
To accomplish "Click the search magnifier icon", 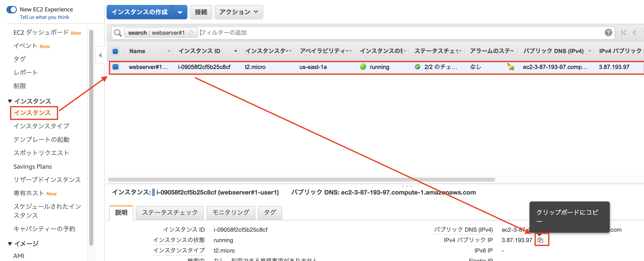I will click(118, 33).
